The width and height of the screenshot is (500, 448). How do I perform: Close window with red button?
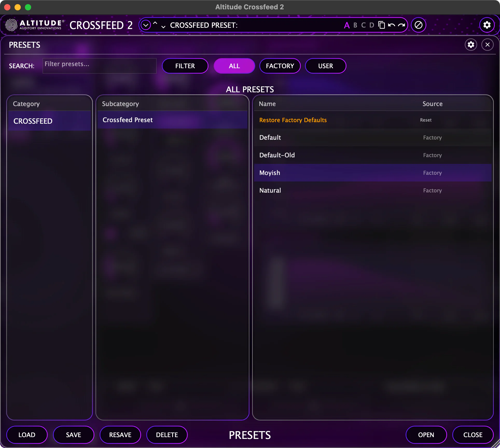7,7
